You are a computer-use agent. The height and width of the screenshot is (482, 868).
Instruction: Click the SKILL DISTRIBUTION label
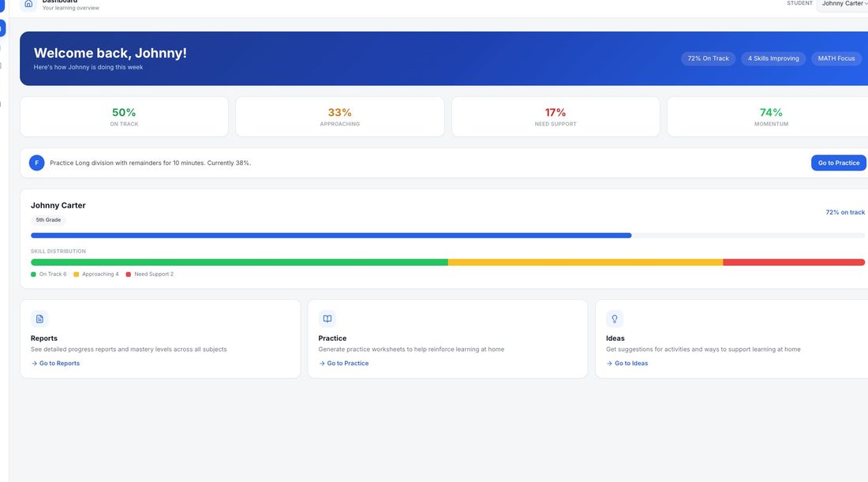(x=58, y=251)
